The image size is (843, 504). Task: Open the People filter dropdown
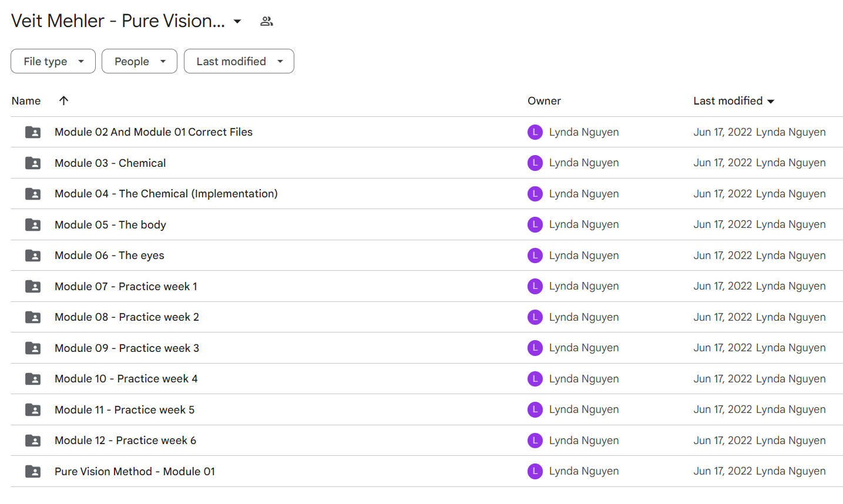coord(139,61)
